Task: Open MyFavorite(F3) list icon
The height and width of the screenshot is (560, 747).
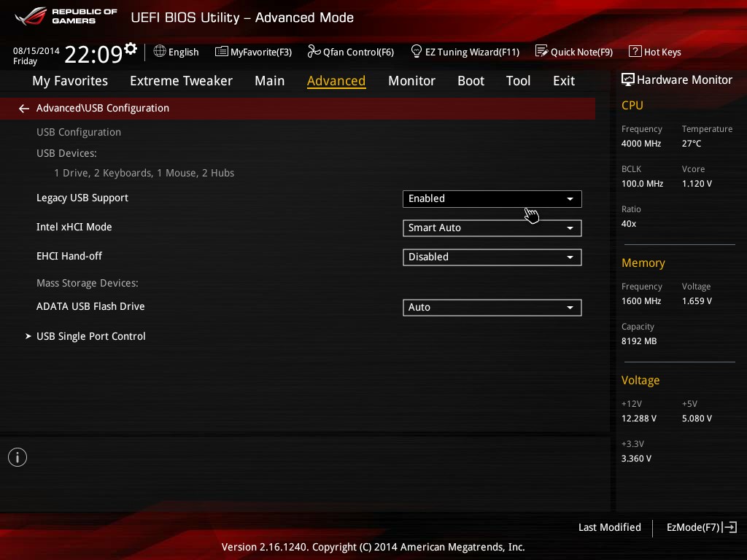Action: [x=221, y=52]
